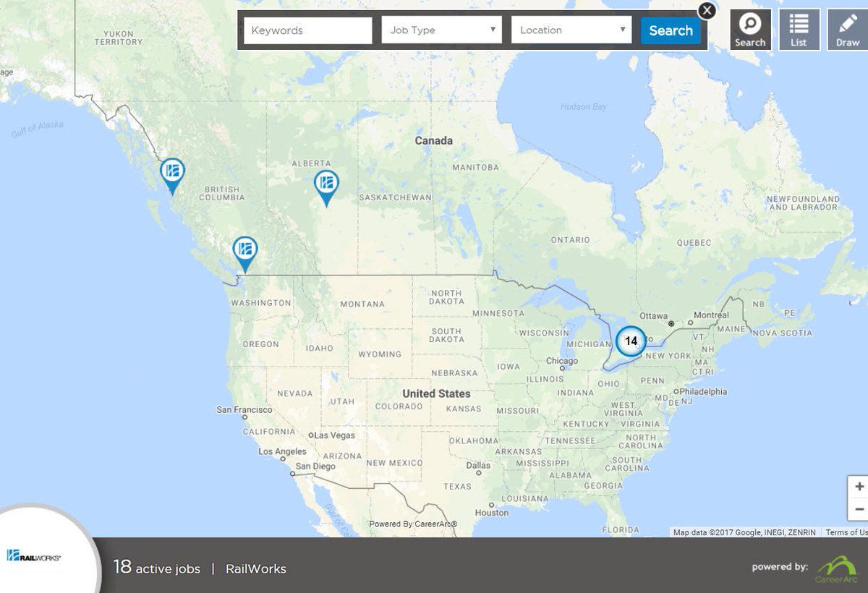
Task: Click the San Francisco label on map
Action: click(244, 409)
